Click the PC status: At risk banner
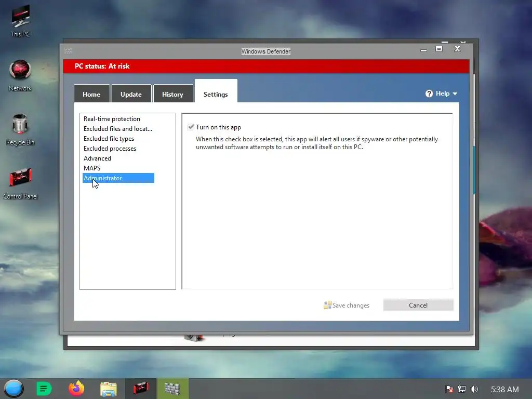The width and height of the screenshot is (532, 399). pos(267,66)
